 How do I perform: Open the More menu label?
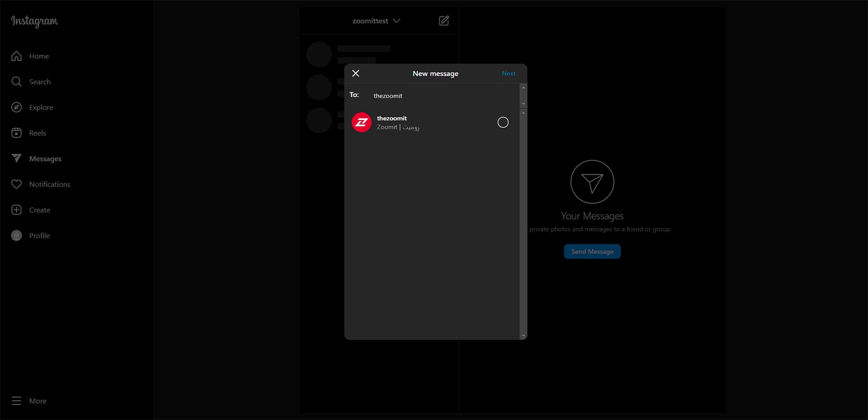pos(38,401)
